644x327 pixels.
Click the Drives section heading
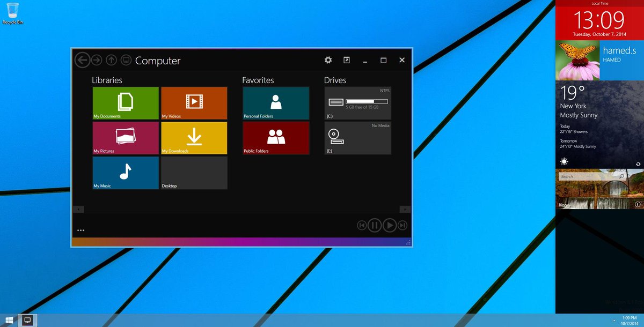click(335, 80)
